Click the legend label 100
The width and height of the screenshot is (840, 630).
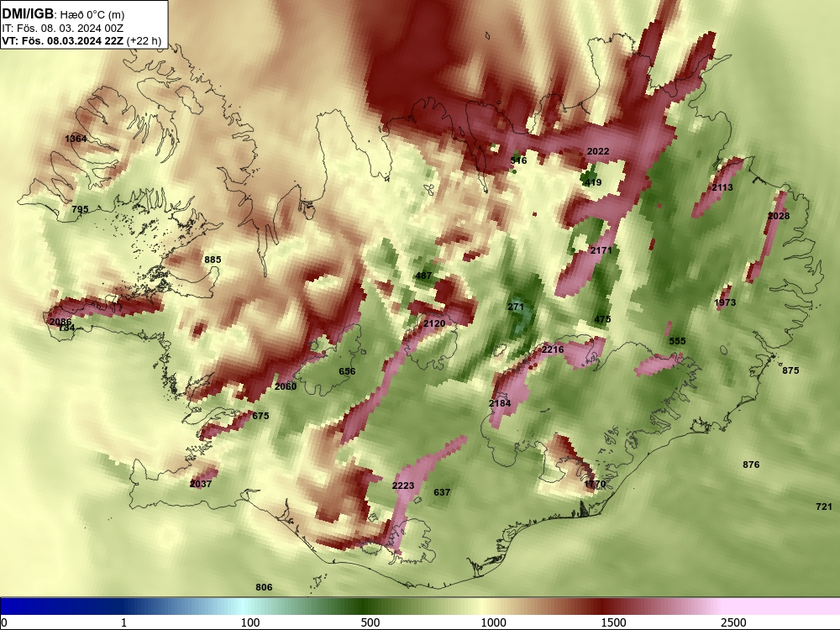(250, 622)
